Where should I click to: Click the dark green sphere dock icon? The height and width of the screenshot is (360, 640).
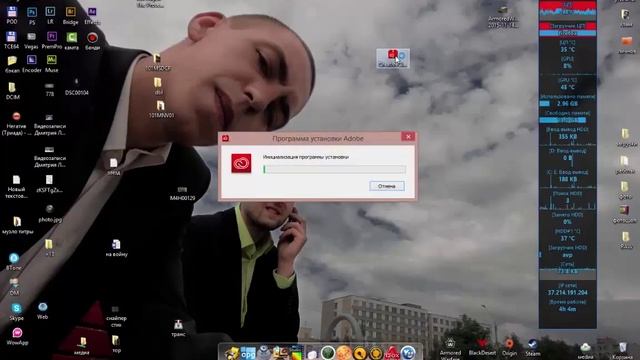[x=328, y=353]
